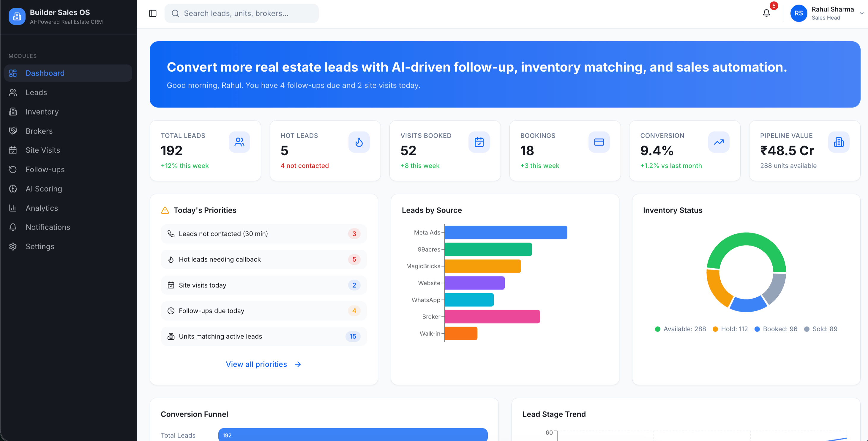The width and height of the screenshot is (868, 441).
Task: Click the 15 badge on Units matching leads
Action: tap(353, 336)
